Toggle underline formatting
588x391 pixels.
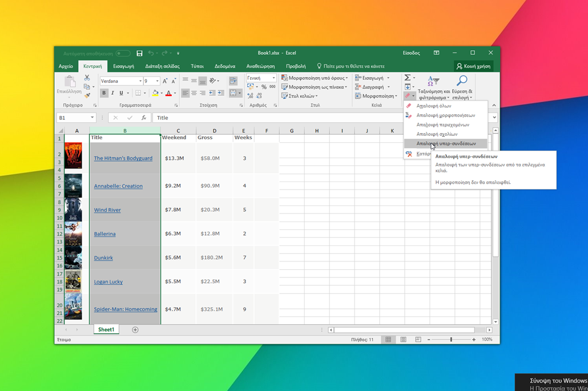[x=120, y=92]
